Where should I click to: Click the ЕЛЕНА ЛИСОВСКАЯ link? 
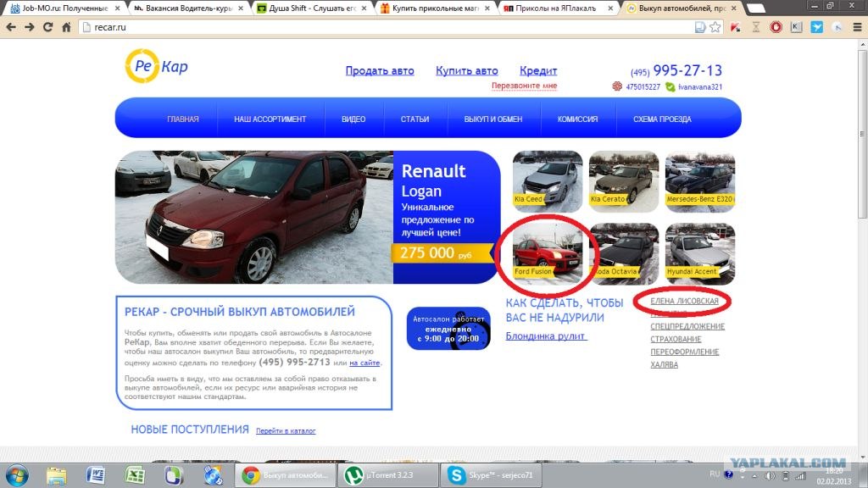pos(684,301)
